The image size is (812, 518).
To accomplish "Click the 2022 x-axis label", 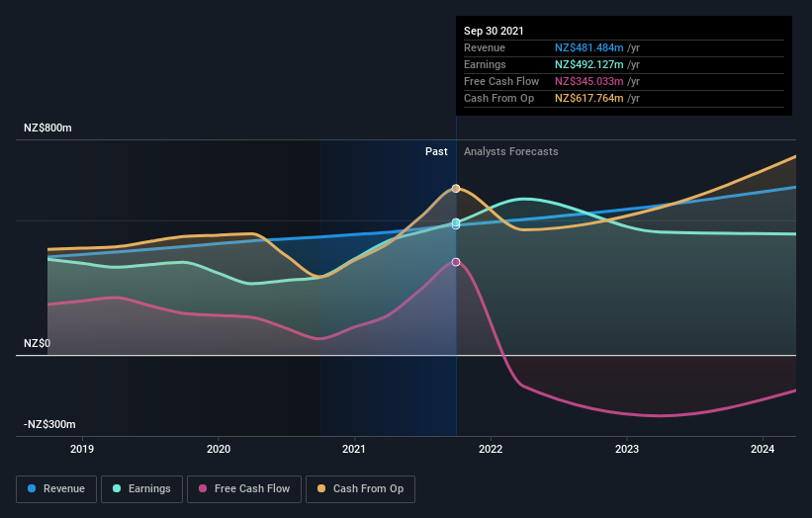I will pos(491,449).
